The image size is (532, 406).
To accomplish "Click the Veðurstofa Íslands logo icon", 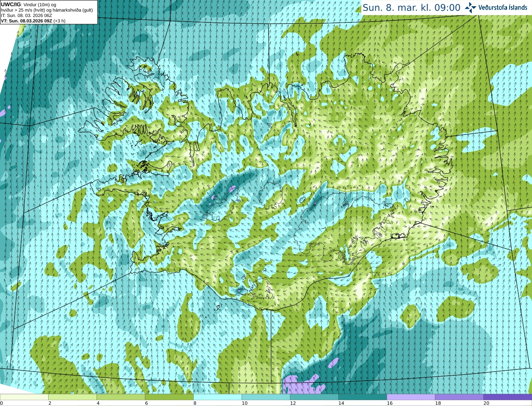I will [470, 7].
